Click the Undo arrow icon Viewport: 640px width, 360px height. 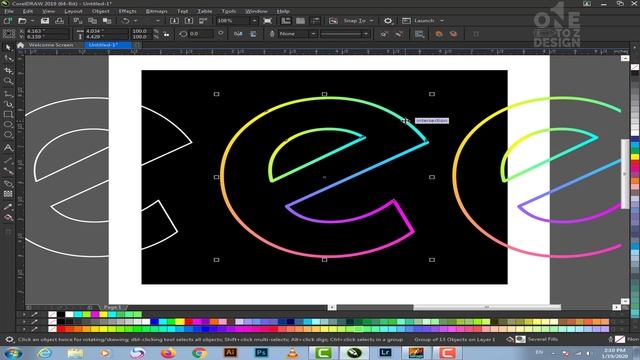pyautogui.click(x=125, y=20)
